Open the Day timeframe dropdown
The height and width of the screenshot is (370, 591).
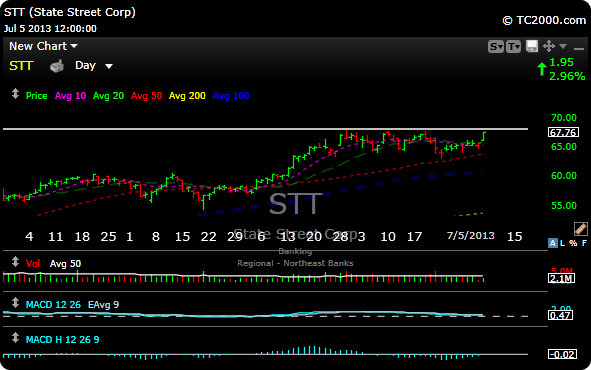(93, 66)
